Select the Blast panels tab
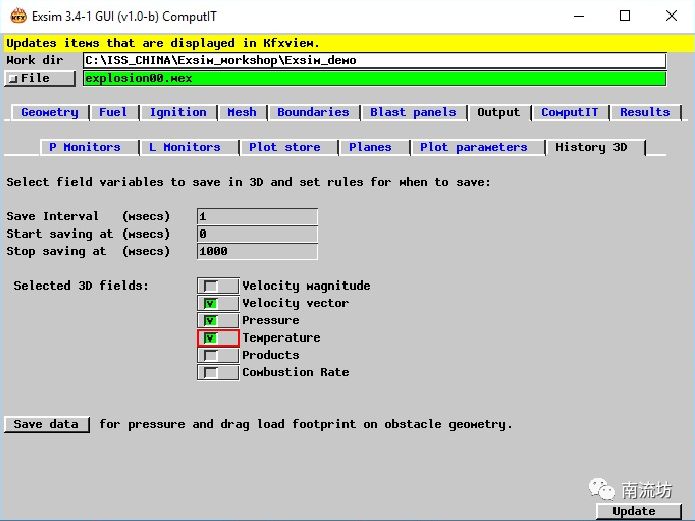Viewport: 695px width, 521px height. [x=413, y=112]
